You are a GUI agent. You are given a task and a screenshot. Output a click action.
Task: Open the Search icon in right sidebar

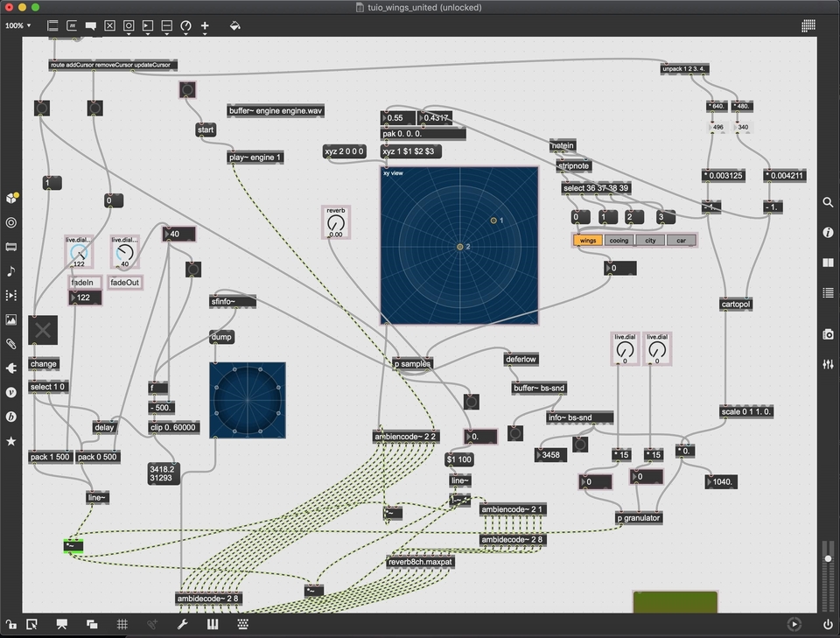tap(828, 202)
